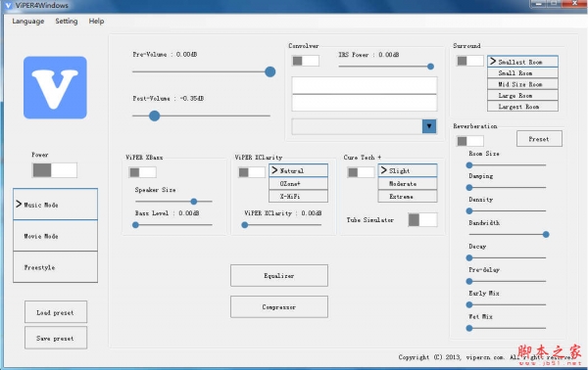Viewport: 588px width, 370px height.
Task: Click the Wet Mix slider handle
Action: [469, 329]
